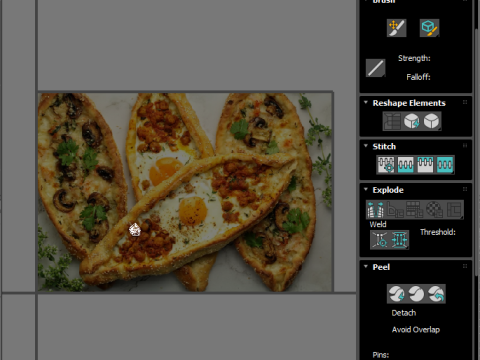
Task: Click the Reshape Elements rollout grip handle
Action: tap(465, 102)
